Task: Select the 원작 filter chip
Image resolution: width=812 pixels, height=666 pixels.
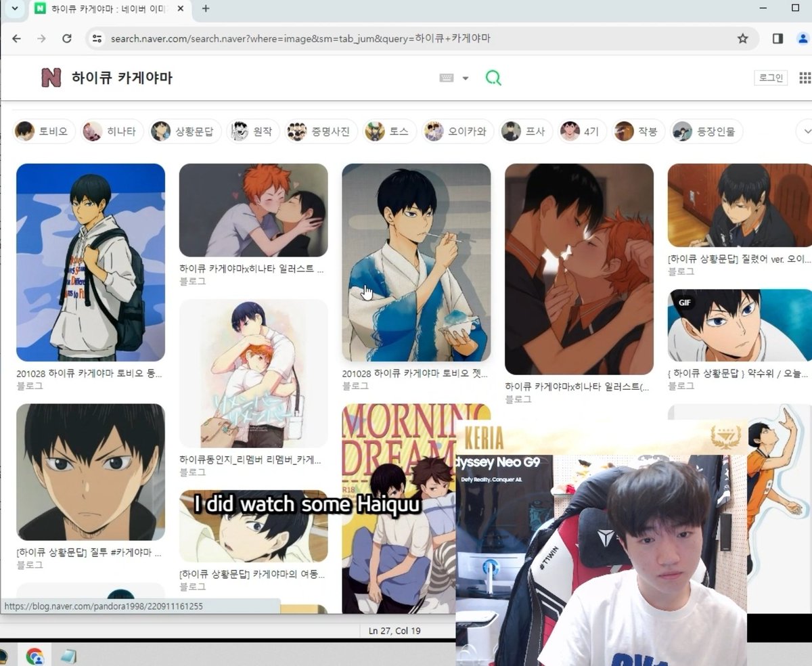Action: tap(253, 131)
